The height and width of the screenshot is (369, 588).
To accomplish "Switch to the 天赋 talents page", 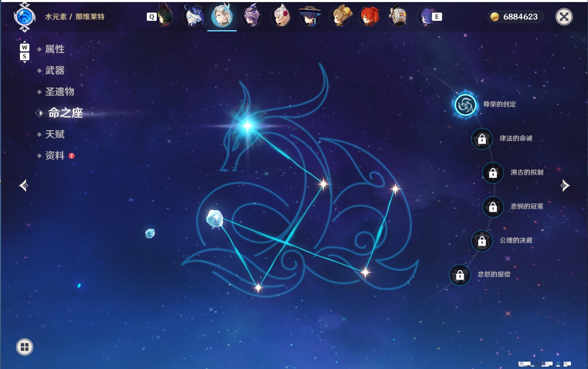I will pyautogui.click(x=55, y=134).
